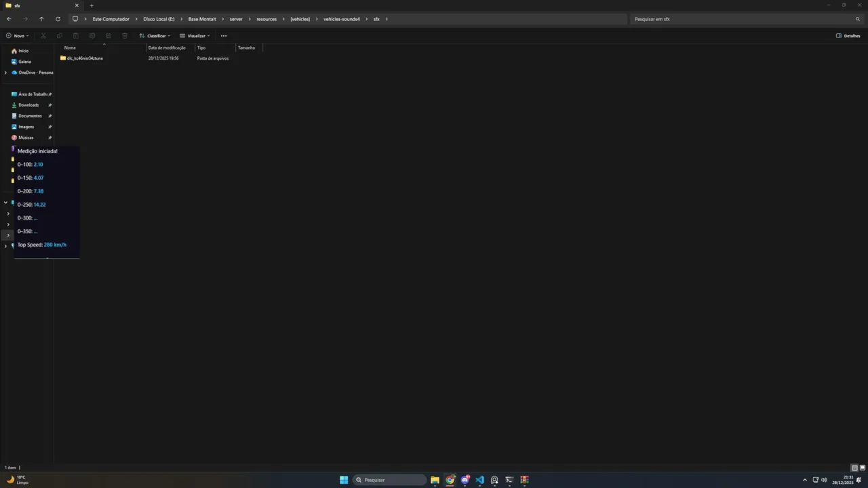Open Downloads quick access folder
Screen dimensions: 868x488
click(25, 105)
